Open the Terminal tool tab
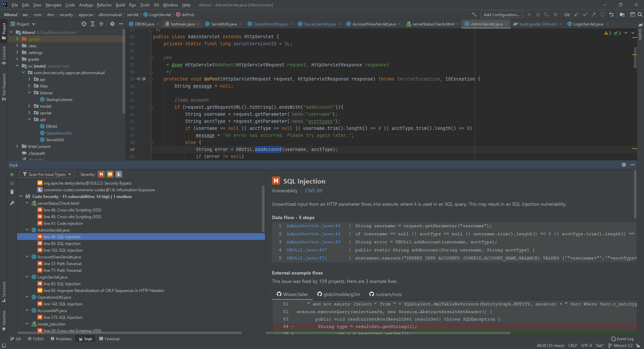Image resolution: width=644 pixels, height=349 pixels. click(109, 339)
